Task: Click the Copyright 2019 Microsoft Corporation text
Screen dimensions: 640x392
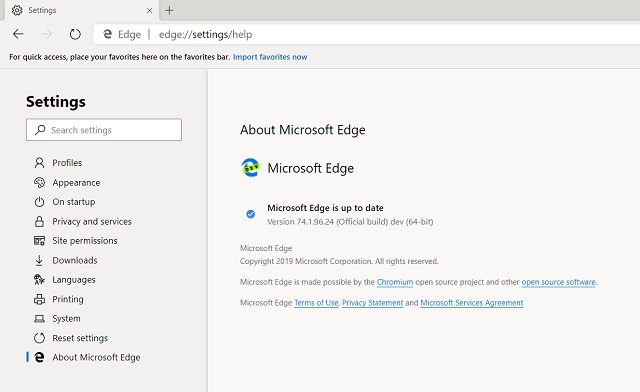Action: click(339, 261)
